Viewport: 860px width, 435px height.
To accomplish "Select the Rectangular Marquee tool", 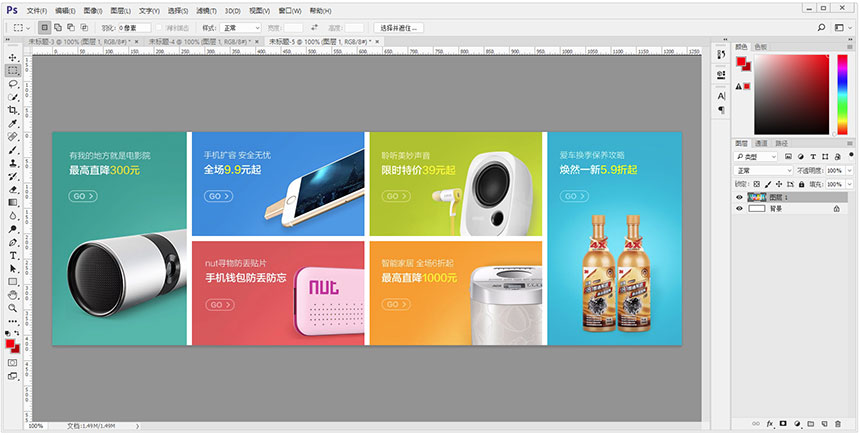I will (x=13, y=71).
